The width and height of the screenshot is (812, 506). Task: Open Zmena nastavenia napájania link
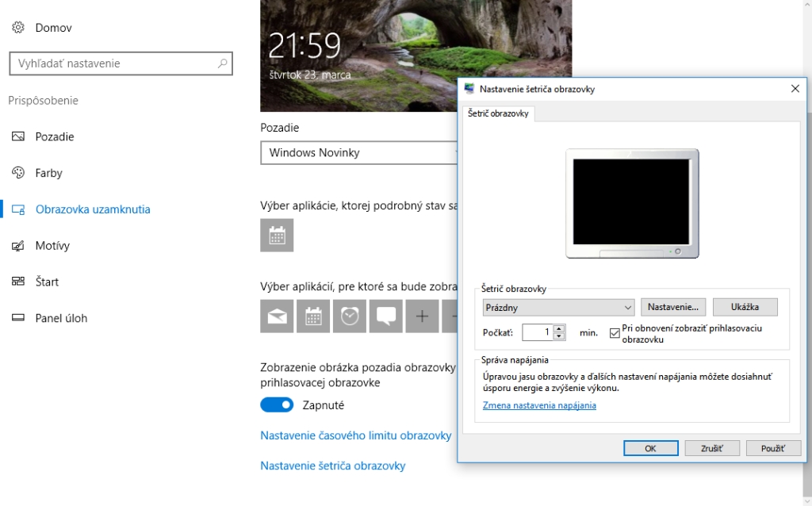[539, 405]
